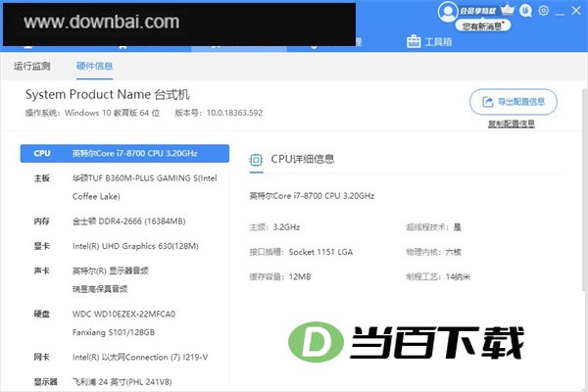
Task: Switch to the 运行监测 tab
Action: (x=32, y=66)
